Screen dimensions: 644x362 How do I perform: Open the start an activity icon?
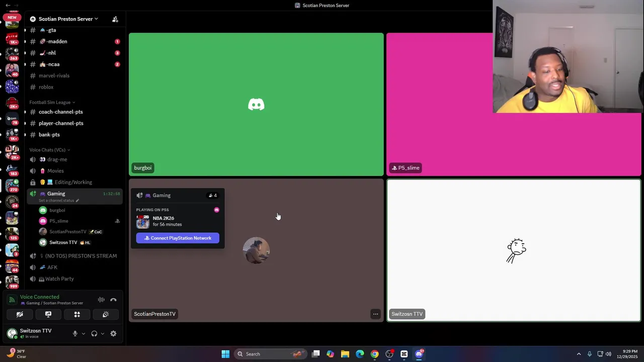(x=77, y=314)
